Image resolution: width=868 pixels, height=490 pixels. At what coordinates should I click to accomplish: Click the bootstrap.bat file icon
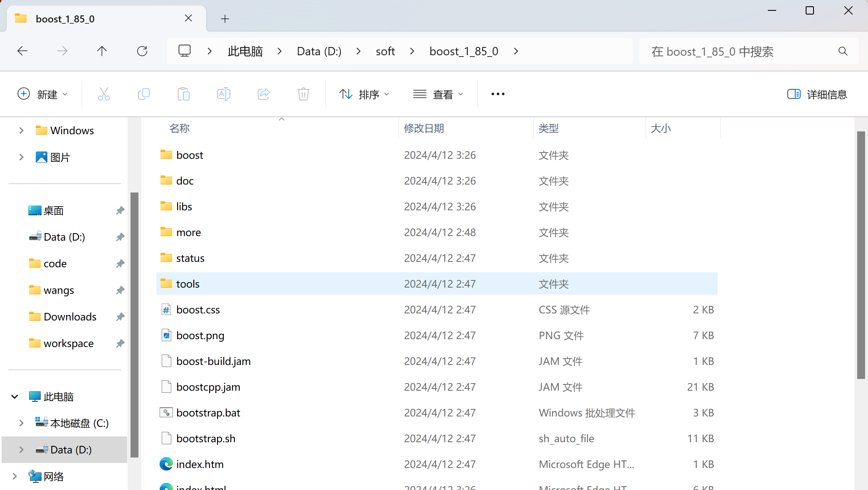tap(166, 412)
